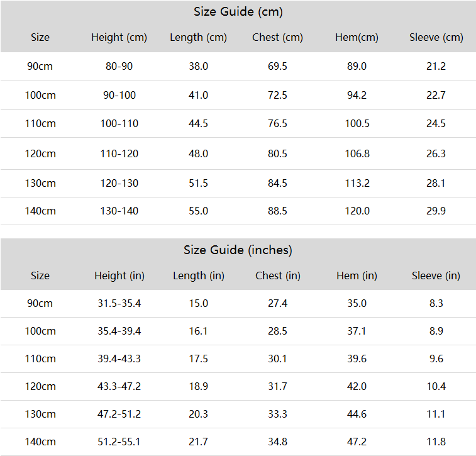Click the 84.5 chest value

point(277,184)
